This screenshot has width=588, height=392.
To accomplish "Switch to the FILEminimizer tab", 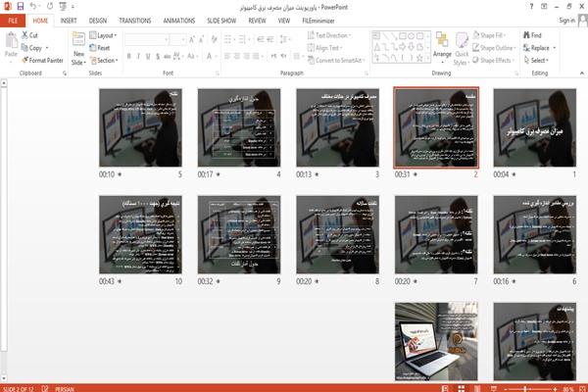I will [318, 21].
